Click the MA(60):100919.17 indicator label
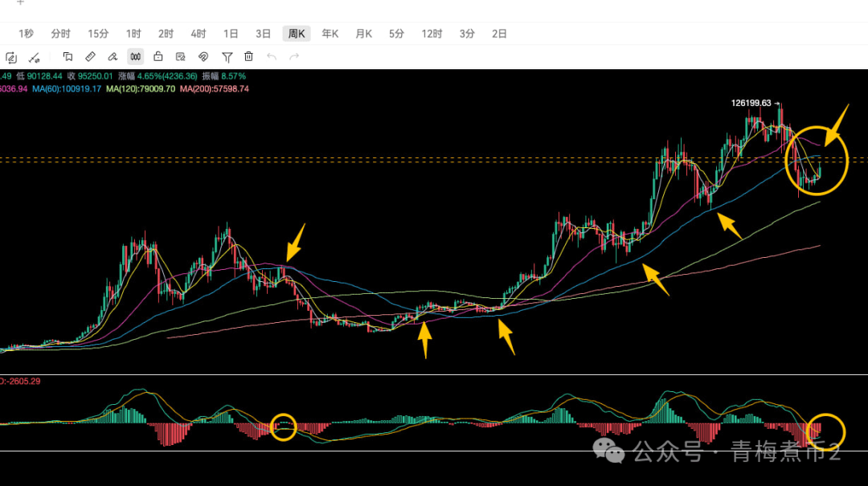868x486 pixels. coord(67,88)
